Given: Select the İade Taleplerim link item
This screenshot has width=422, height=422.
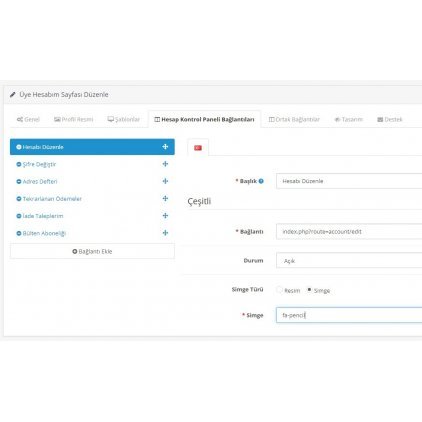Looking at the screenshot, I should [x=92, y=216].
